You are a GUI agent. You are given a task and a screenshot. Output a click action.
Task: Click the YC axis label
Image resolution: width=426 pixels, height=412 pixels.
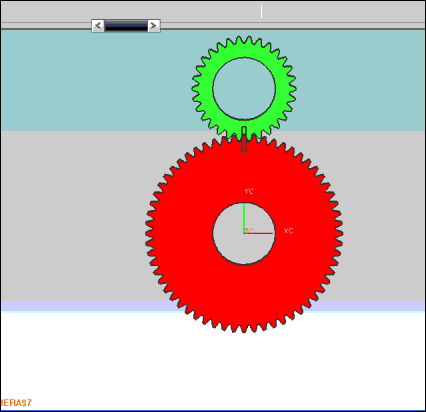pyautogui.click(x=249, y=191)
